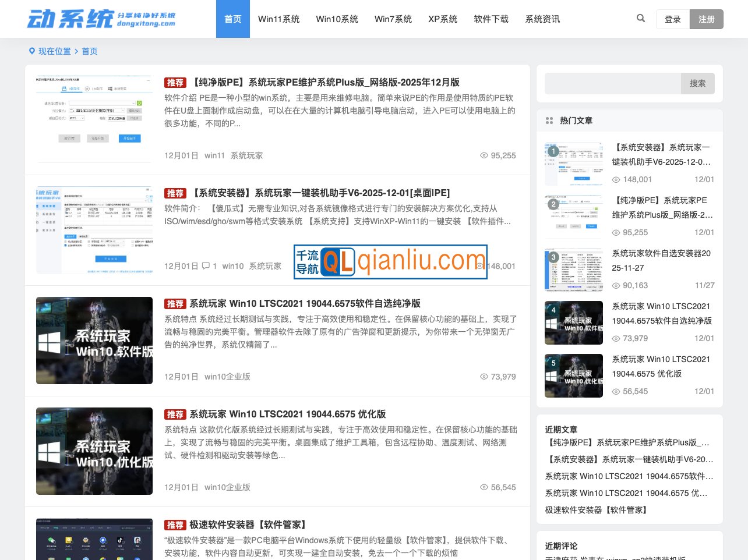Click the 推荐 badge on the PE article
Image resolution: width=748 pixels, height=560 pixels.
(x=175, y=83)
